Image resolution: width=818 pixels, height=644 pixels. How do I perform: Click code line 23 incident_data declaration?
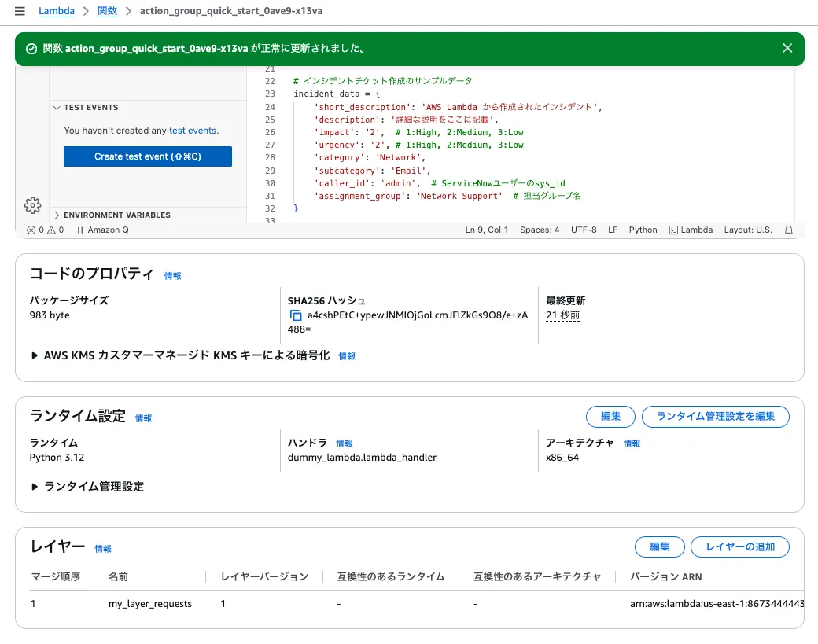coord(337,94)
